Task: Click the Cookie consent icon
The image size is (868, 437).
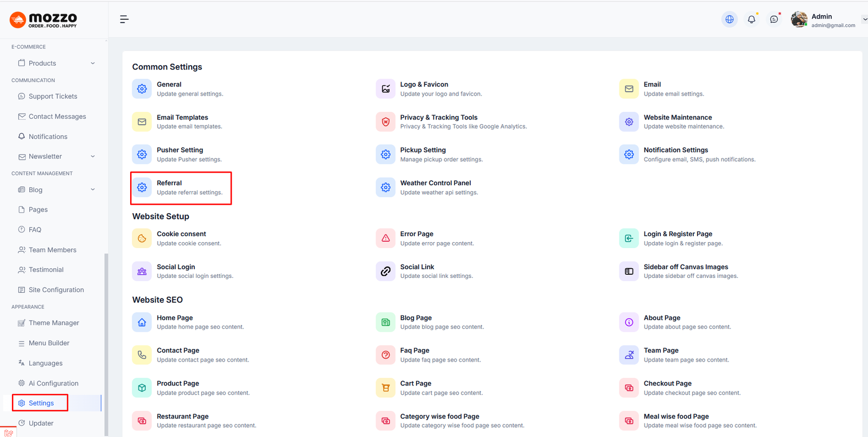Action: pos(142,238)
